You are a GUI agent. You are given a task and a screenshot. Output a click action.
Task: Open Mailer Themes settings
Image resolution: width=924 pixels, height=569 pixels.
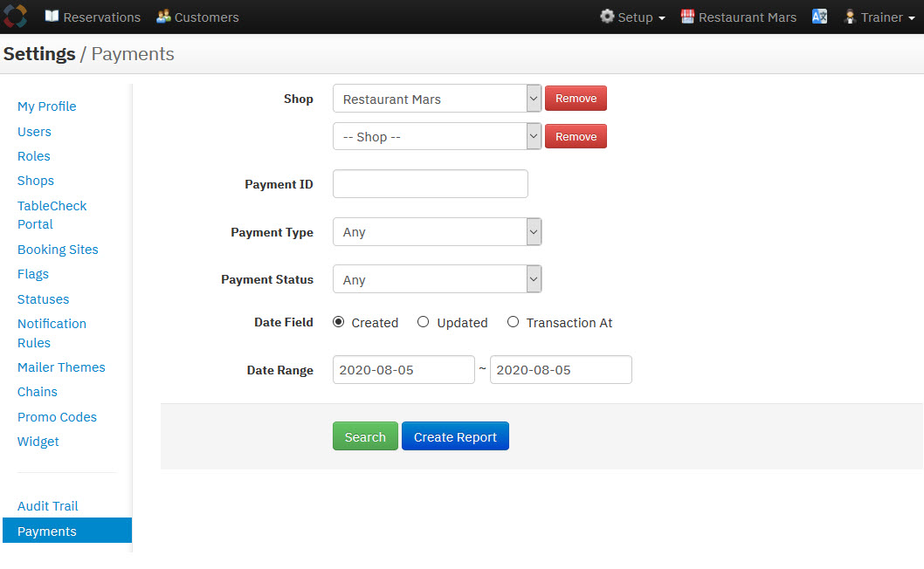(61, 367)
